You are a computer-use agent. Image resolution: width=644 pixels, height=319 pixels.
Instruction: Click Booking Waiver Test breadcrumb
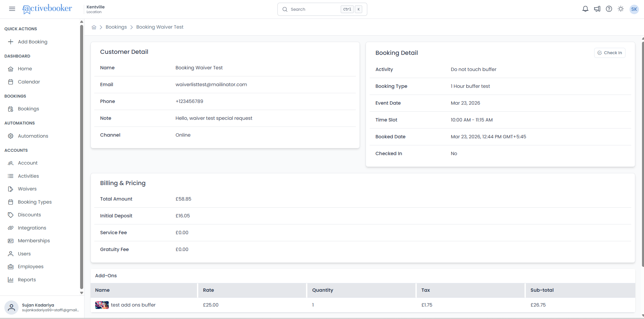click(x=160, y=27)
